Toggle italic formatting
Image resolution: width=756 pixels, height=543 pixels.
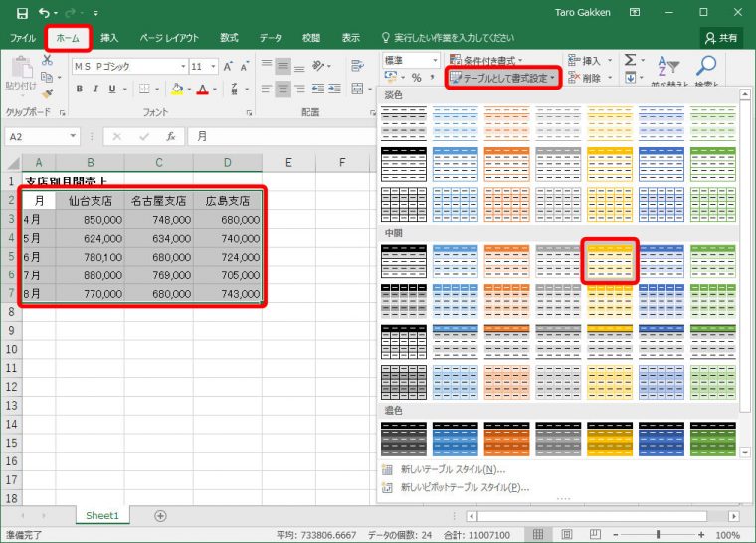click(95, 89)
